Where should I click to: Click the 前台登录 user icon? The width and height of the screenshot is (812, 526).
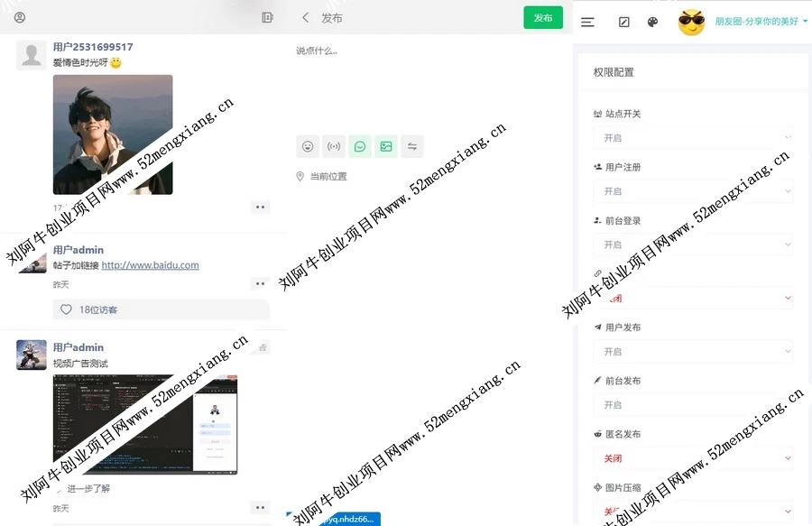coord(597,220)
